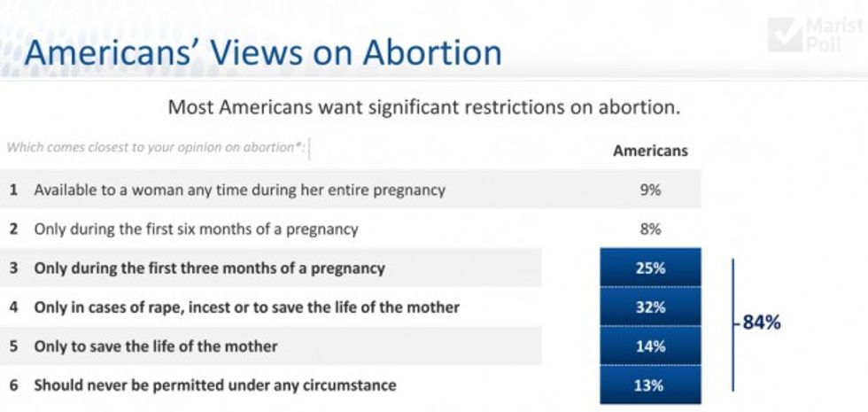Click the "Should never be permitted" option
This screenshot has width=868, height=412.
coord(214,385)
